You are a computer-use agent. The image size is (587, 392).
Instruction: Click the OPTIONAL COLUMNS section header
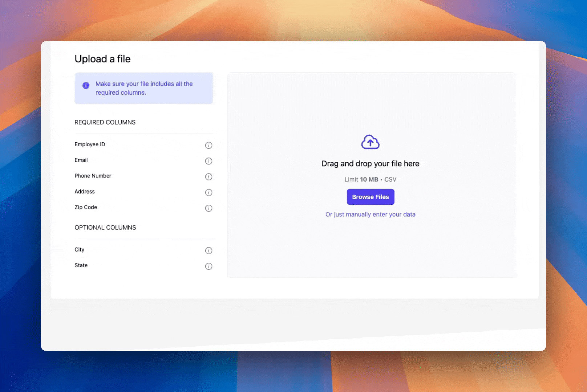tap(105, 228)
